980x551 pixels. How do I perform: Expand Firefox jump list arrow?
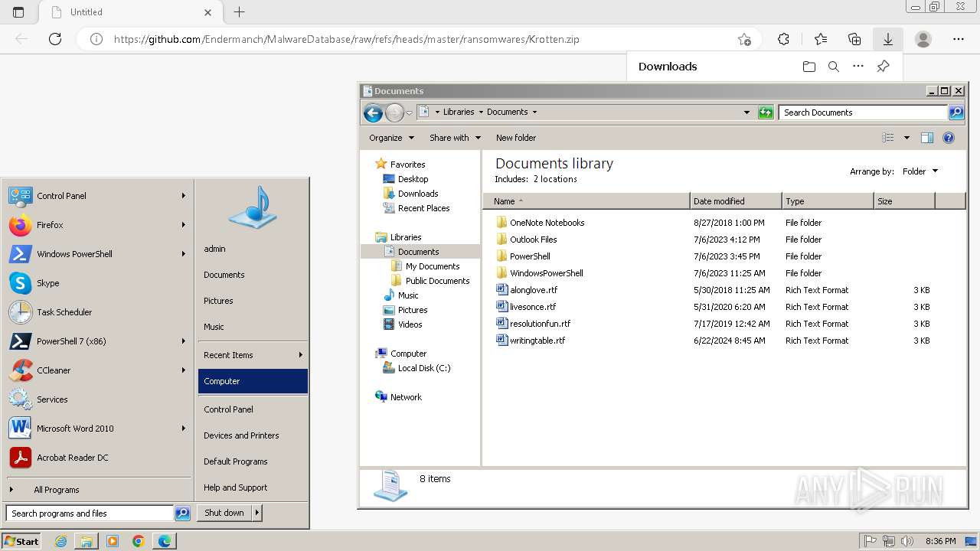184,225
